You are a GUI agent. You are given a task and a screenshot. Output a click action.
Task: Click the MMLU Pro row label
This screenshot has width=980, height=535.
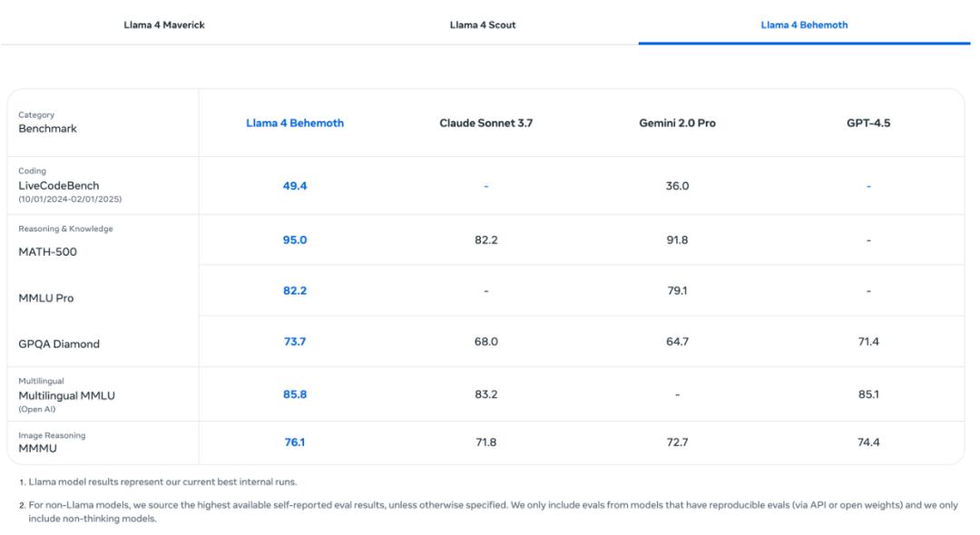tap(44, 296)
